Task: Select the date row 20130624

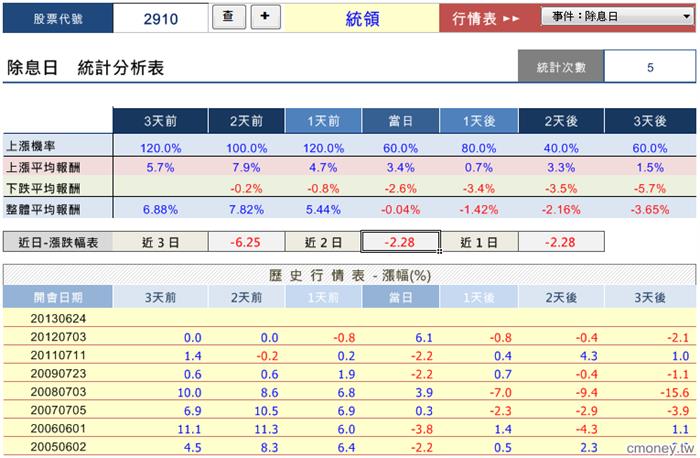Action: (349, 318)
